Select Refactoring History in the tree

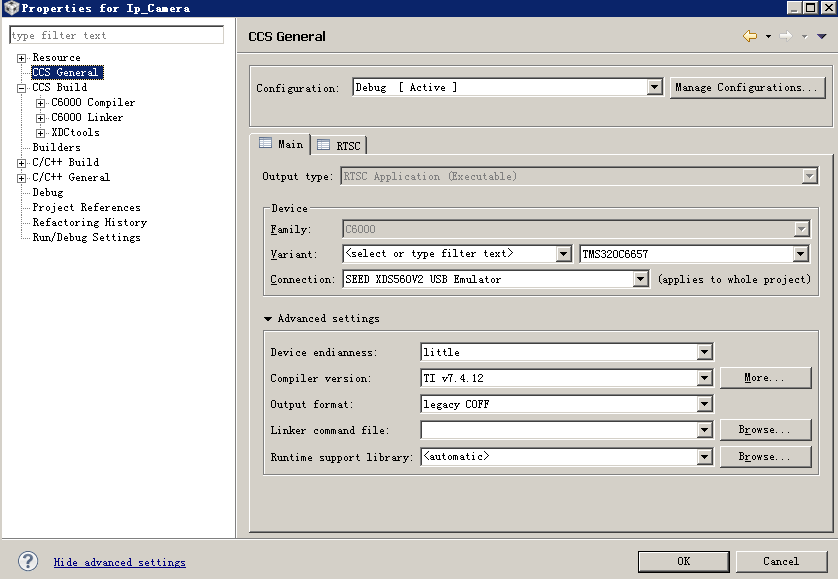point(89,222)
